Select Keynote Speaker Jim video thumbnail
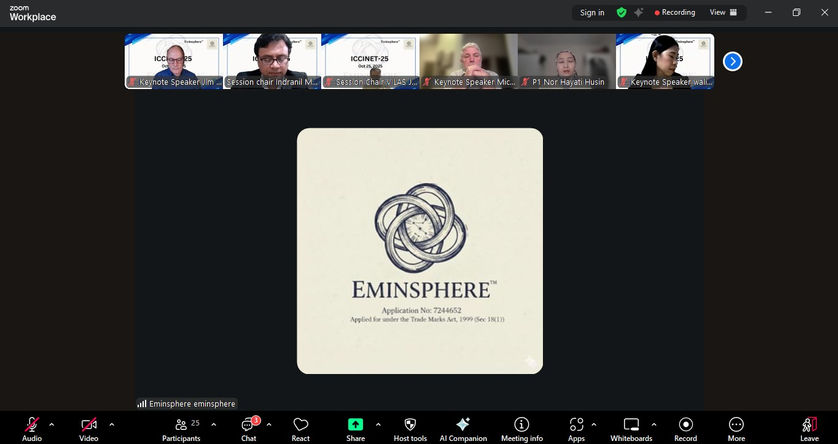This screenshot has width=838, height=444. tap(174, 61)
